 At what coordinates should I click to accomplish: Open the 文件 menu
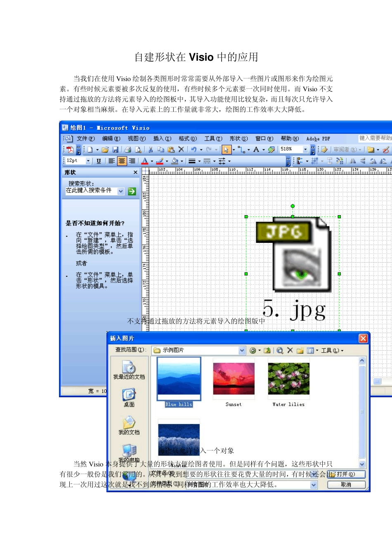[86, 139]
